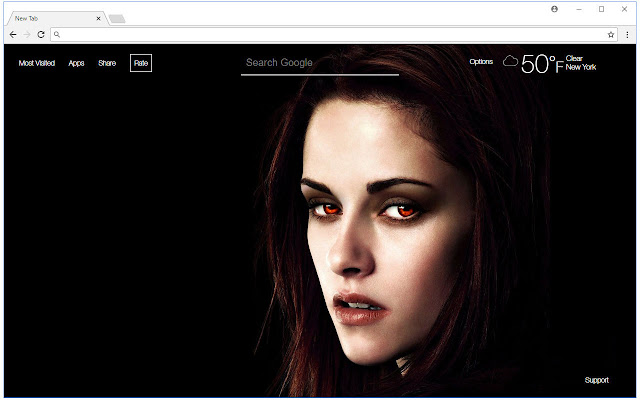Open Most Visited sites list
This screenshot has width=640, height=400.
(37, 63)
